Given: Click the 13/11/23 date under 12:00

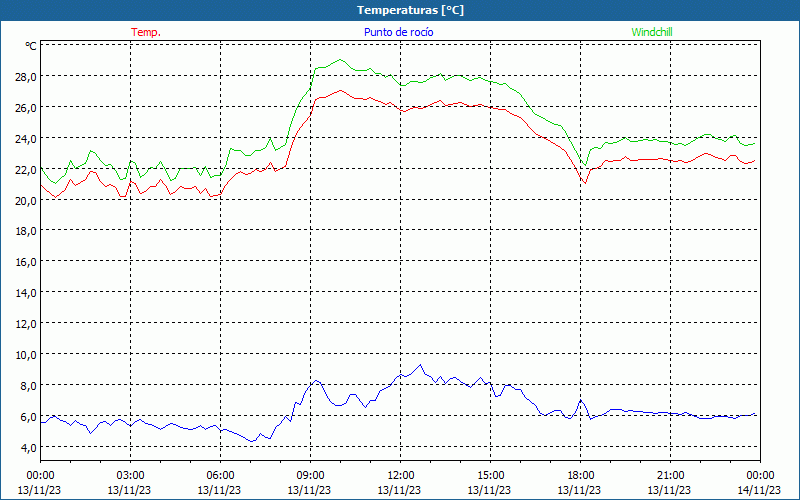Looking at the screenshot, I should coord(399,490).
